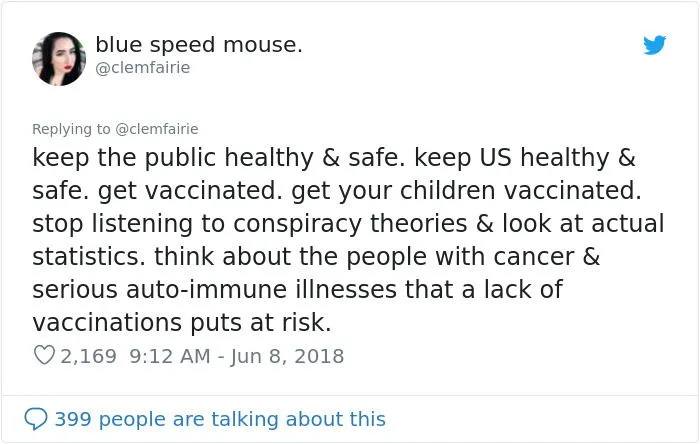Image resolution: width=700 pixels, height=444 pixels.
Task: Open the "blue speed mouse." display name
Action: (x=199, y=45)
